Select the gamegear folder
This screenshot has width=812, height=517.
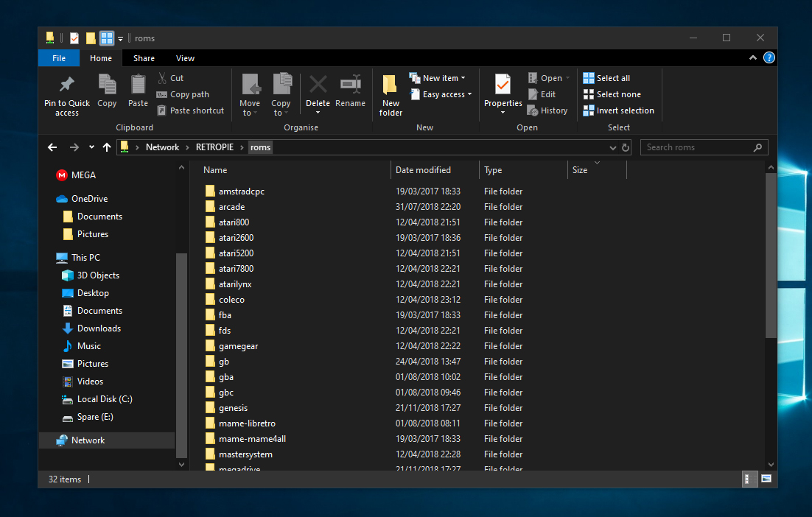231,346
